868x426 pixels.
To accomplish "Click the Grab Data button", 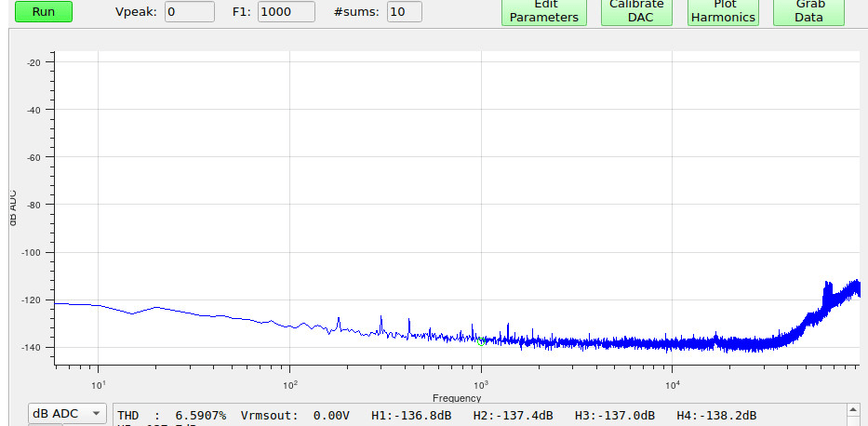I will pyautogui.click(x=808, y=12).
